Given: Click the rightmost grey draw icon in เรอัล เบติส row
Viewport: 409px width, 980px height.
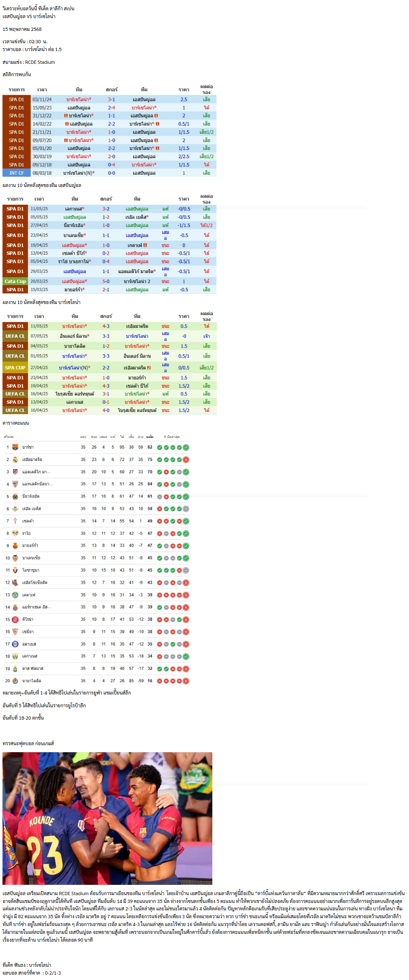Looking at the screenshot, I should pos(186,509).
